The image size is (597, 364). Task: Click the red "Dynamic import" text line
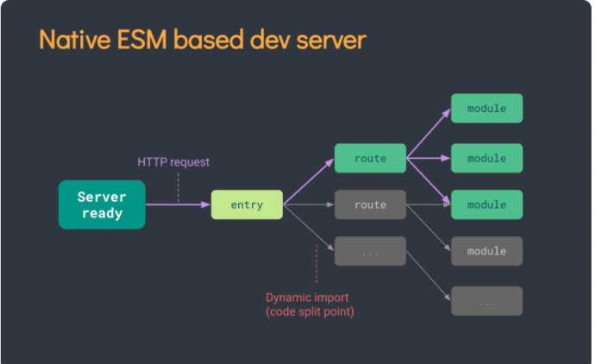pyautogui.click(x=307, y=298)
